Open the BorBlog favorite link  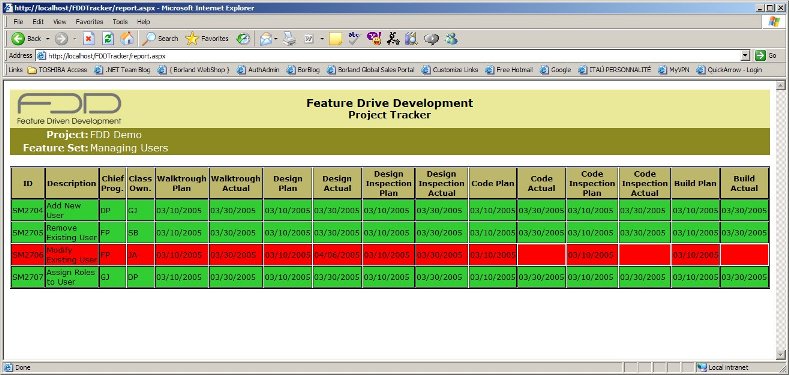click(x=303, y=70)
